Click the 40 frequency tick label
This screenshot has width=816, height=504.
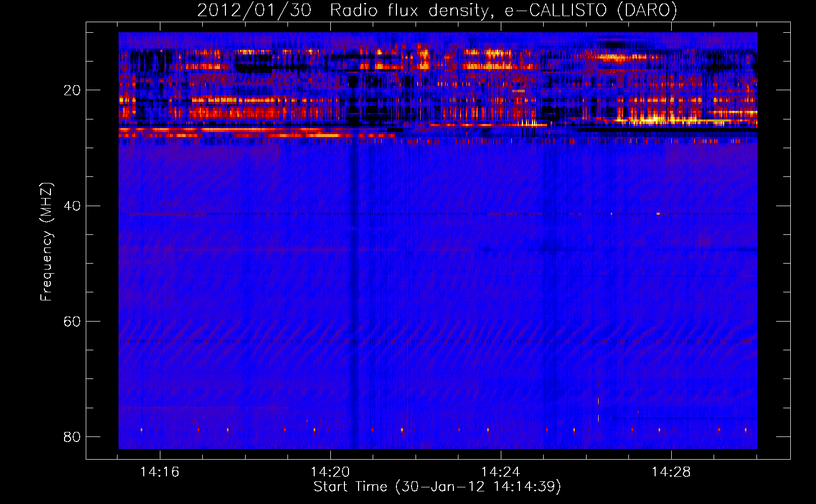(x=72, y=206)
